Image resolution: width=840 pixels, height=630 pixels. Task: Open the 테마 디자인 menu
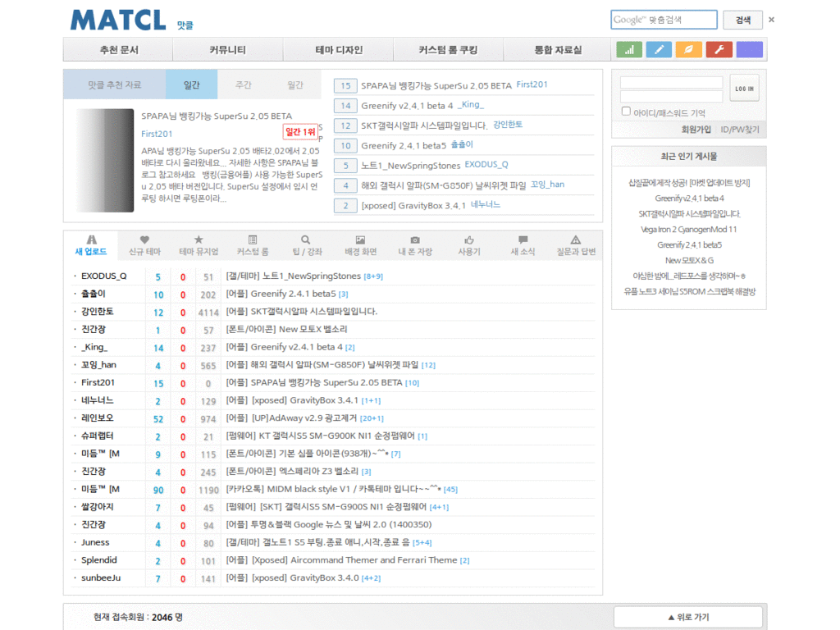point(339,50)
